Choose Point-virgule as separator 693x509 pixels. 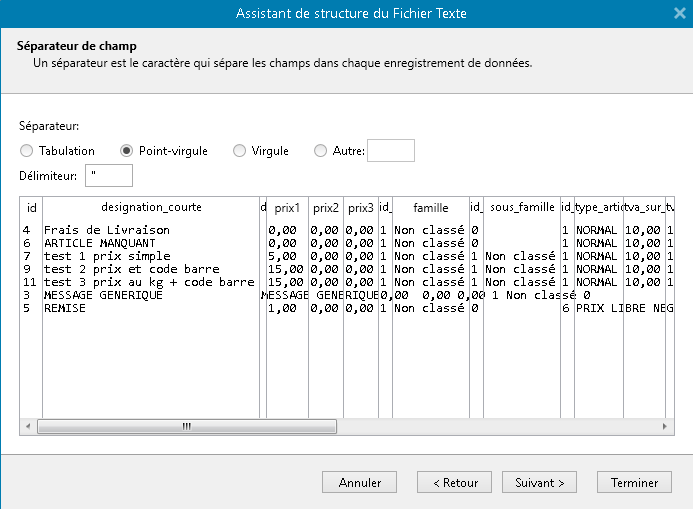[x=127, y=151]
